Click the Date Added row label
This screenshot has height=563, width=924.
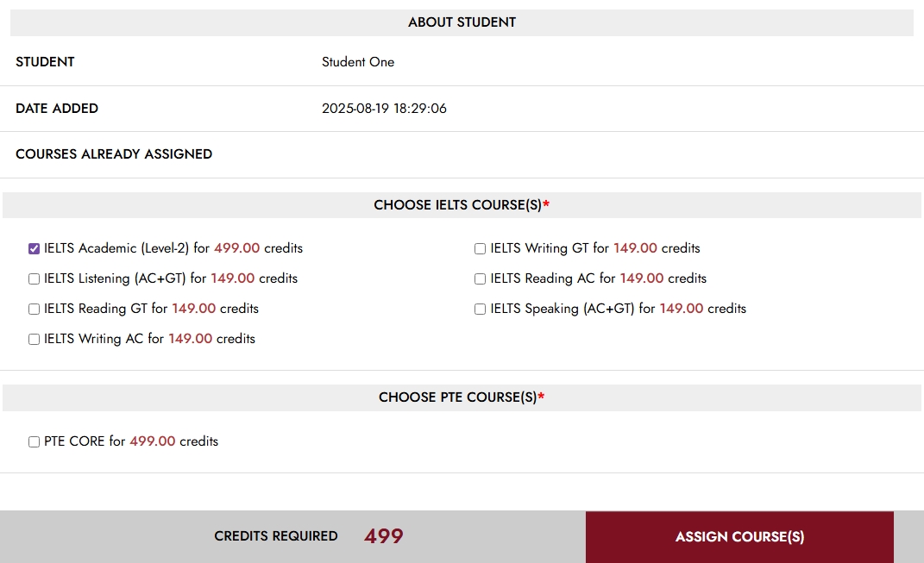[57, 109]
